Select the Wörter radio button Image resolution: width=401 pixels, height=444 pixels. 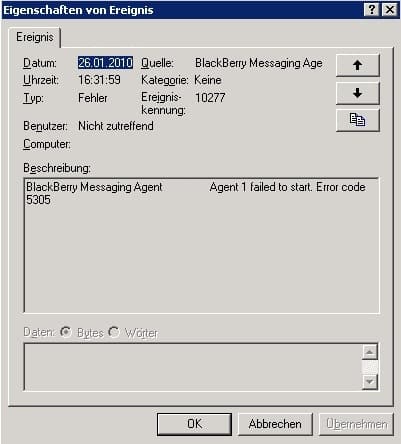pos(114,332)
